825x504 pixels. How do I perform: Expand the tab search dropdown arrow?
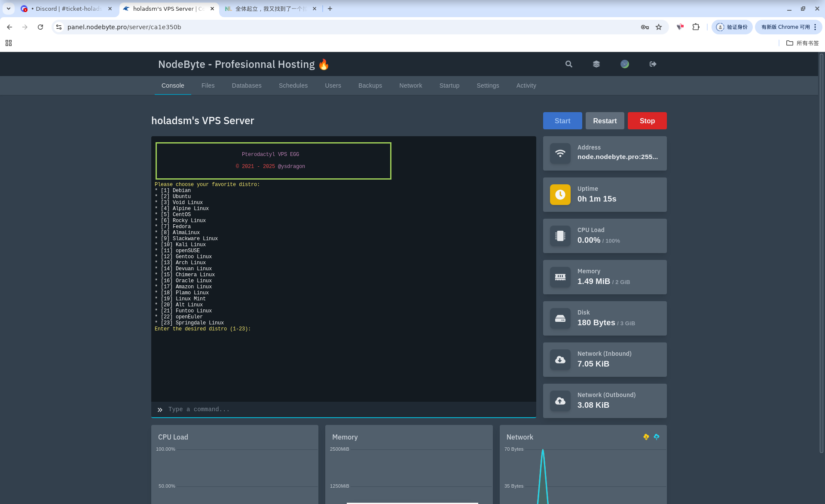pos(9,9)
